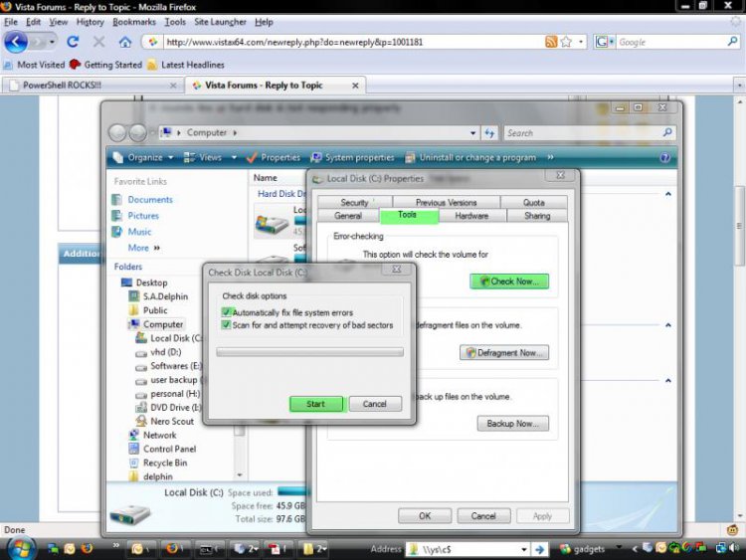
Task: Expand Explorer toolbar overflow chevron
Action: click(x=550, y=157)
